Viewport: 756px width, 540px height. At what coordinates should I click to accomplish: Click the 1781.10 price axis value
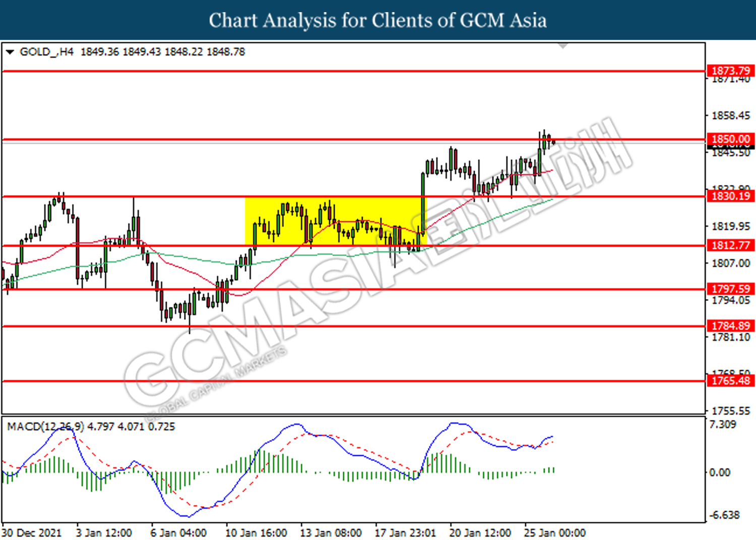tap(730, 337)
